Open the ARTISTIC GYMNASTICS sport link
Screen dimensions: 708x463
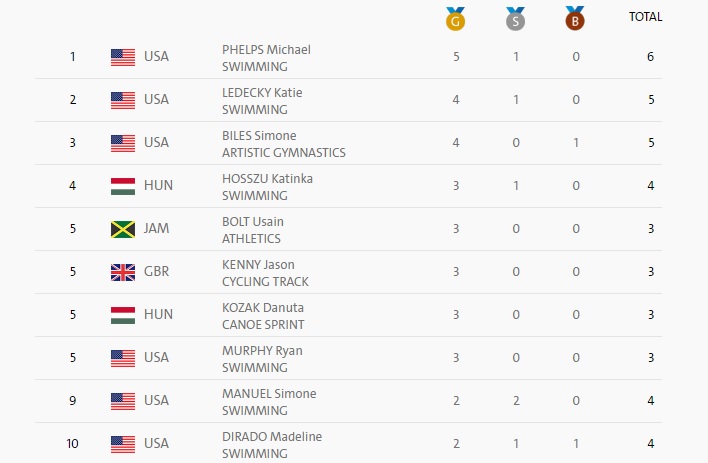(x=284, y=153)
